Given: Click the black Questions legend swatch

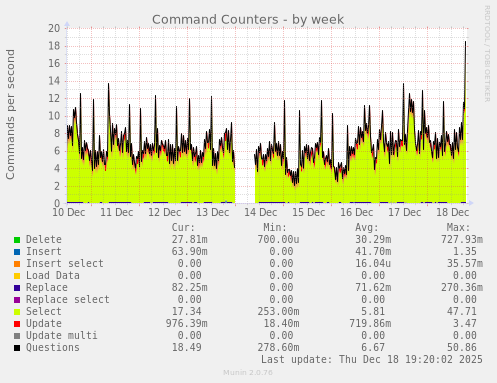Looking at the screenshot, I should pyautogui.click(x=17, y=348).
